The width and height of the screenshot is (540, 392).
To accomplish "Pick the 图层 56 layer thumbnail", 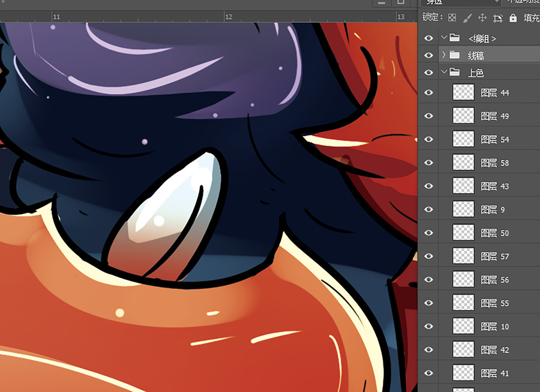I will [x=463, y=279].
